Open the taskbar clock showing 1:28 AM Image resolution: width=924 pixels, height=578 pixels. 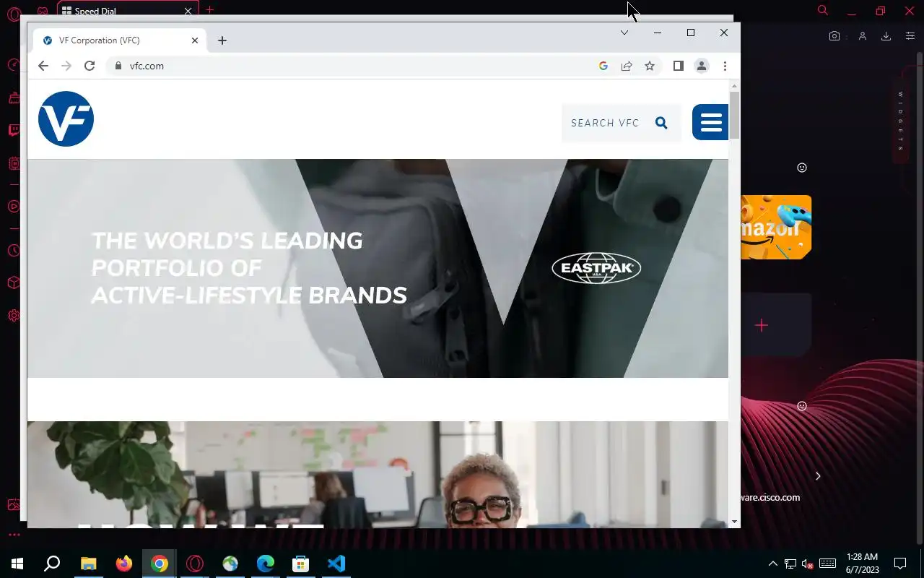click(x=862, y=564)
